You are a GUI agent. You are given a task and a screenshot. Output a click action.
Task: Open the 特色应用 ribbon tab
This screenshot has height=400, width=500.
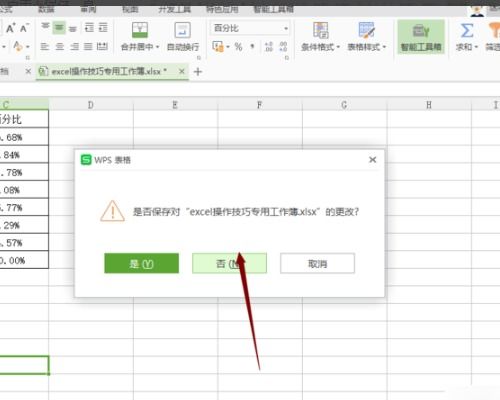(x=222, y=9)
